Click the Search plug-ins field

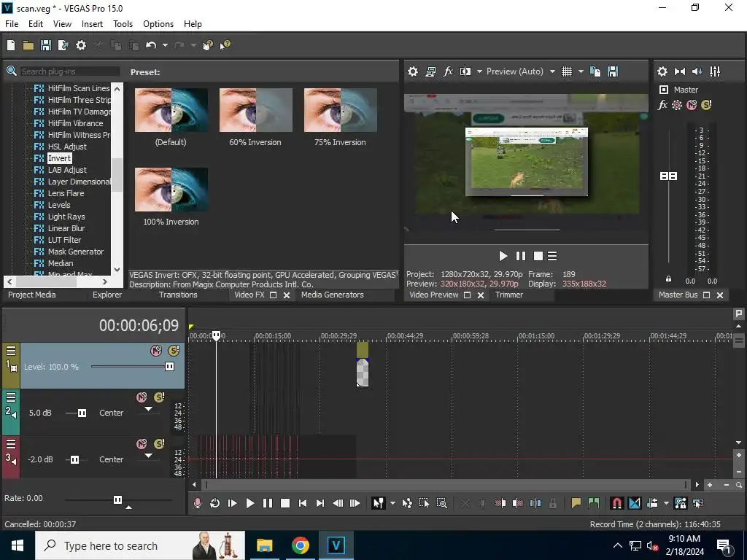click(x=70, y=71)
